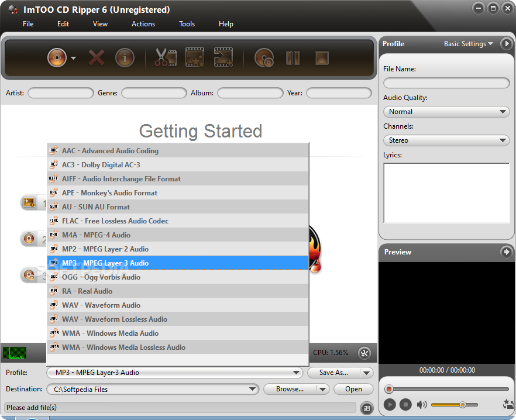Select the scissors clip tool icon
The width and height of the screenshot is (516, 420).
166,57
